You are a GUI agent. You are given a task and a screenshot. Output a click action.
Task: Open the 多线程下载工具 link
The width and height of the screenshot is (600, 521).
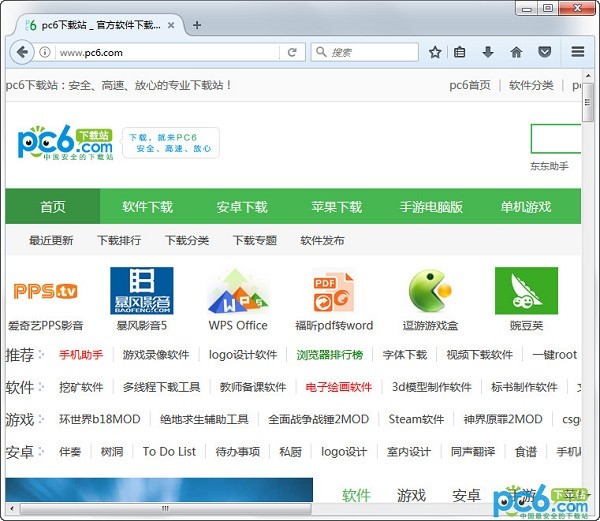click(x=161, y=387)
